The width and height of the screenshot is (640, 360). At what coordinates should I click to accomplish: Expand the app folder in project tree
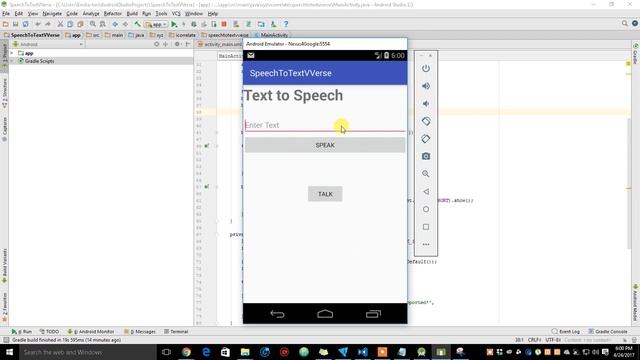[x=12, y=53]
